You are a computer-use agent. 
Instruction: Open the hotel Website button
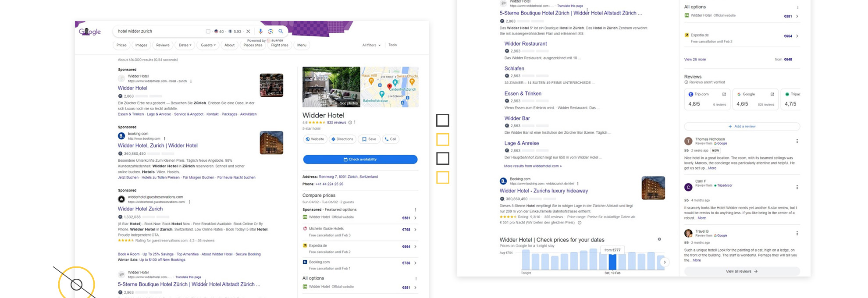(315, 139)
